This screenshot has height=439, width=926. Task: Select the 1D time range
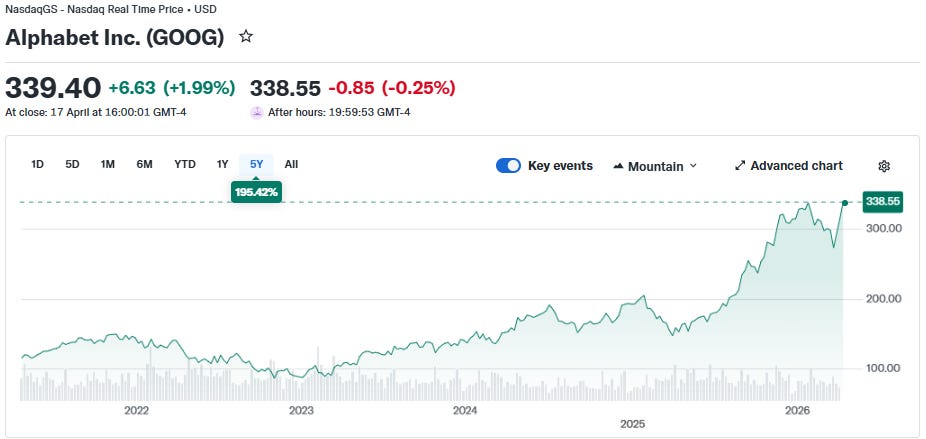[x=37, y=164]
